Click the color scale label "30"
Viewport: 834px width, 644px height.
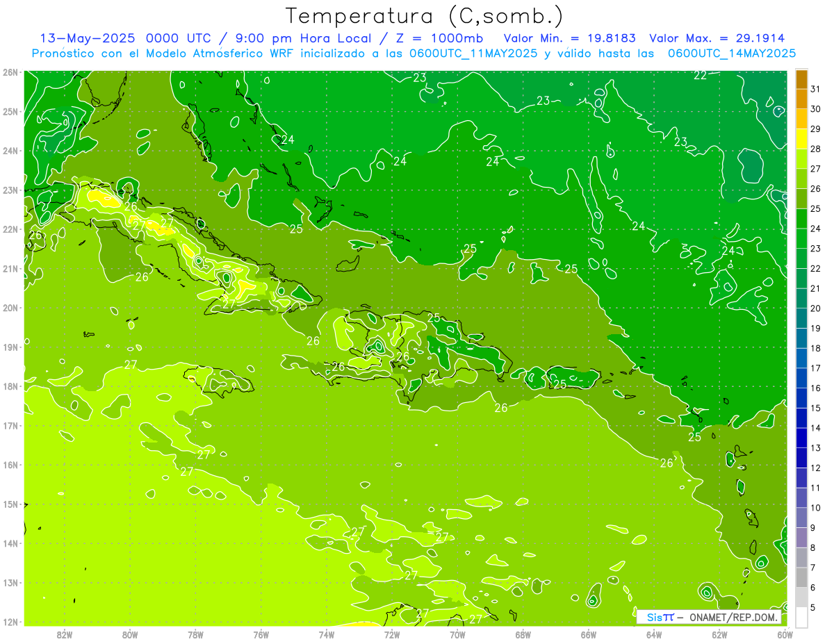(x=815, y=108)
